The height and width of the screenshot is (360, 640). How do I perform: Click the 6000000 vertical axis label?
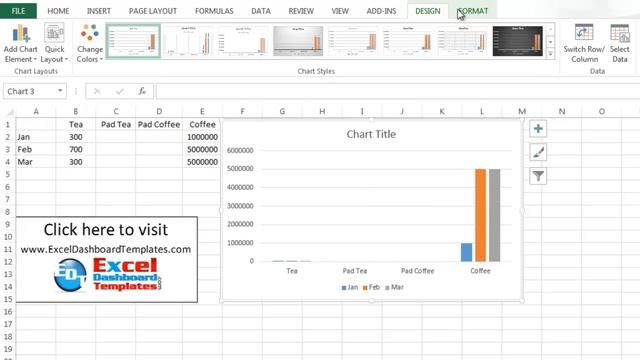click(x=240, y=151)
